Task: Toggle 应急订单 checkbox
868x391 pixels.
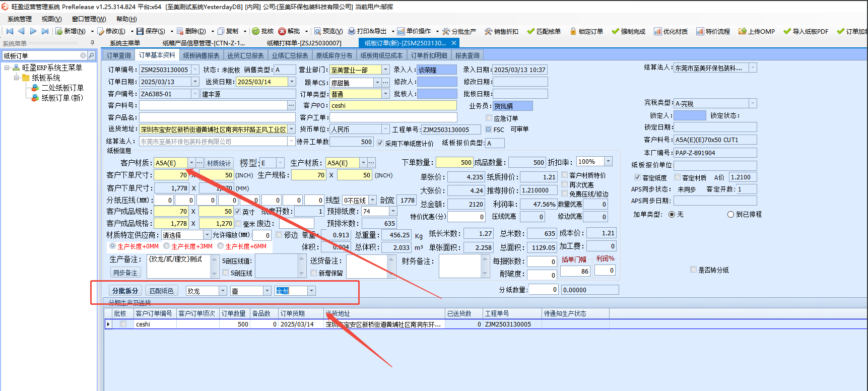Action: tap(489, 118)
